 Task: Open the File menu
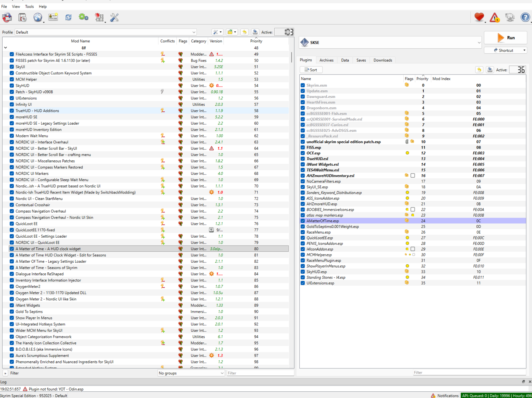click(x=4, y=7)
